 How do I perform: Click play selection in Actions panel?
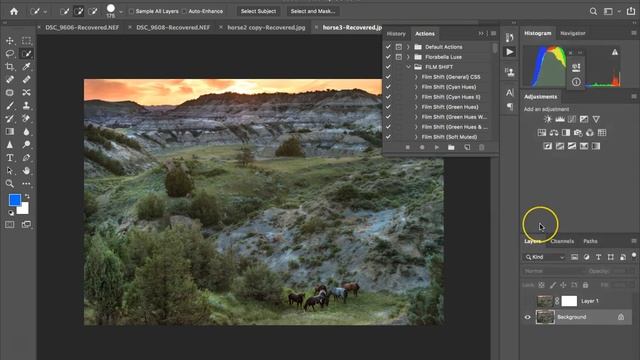point(437,147)
